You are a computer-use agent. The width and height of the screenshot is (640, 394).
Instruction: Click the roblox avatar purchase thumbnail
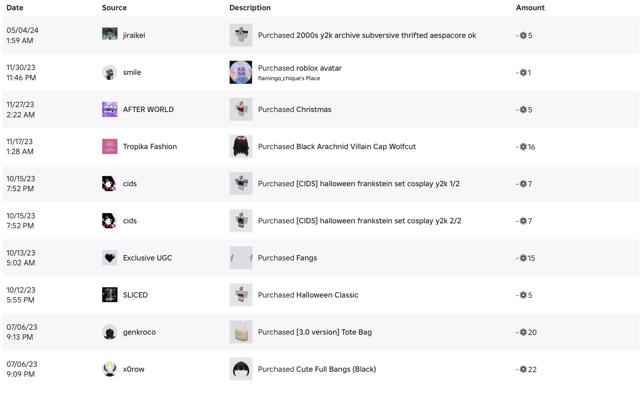[x=241, y=72]
